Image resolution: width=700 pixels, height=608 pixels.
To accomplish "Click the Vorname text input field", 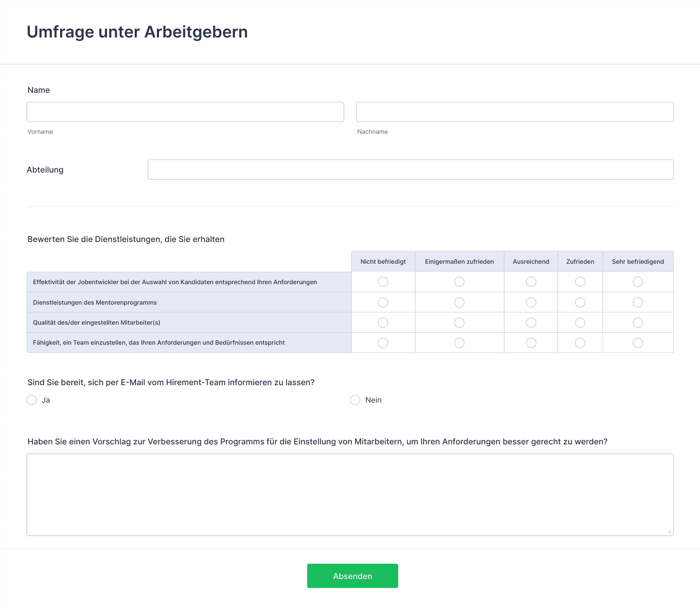I will [185, 112].
